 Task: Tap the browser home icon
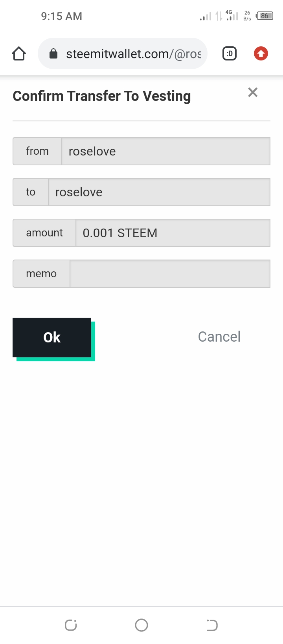coord(19,53)
